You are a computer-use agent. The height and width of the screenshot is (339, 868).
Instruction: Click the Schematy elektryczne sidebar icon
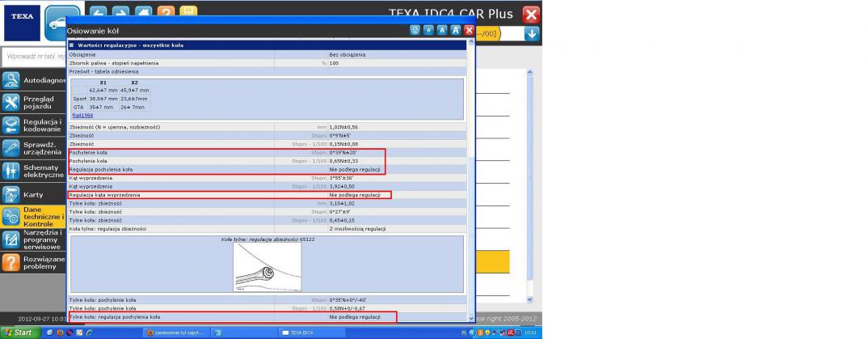pyautogui.click(x=11, y=172)
